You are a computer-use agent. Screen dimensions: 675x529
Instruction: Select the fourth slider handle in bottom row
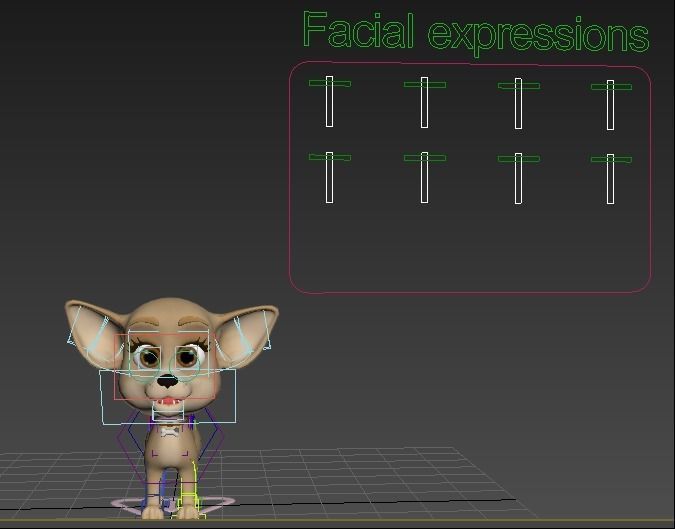(611, 160)
